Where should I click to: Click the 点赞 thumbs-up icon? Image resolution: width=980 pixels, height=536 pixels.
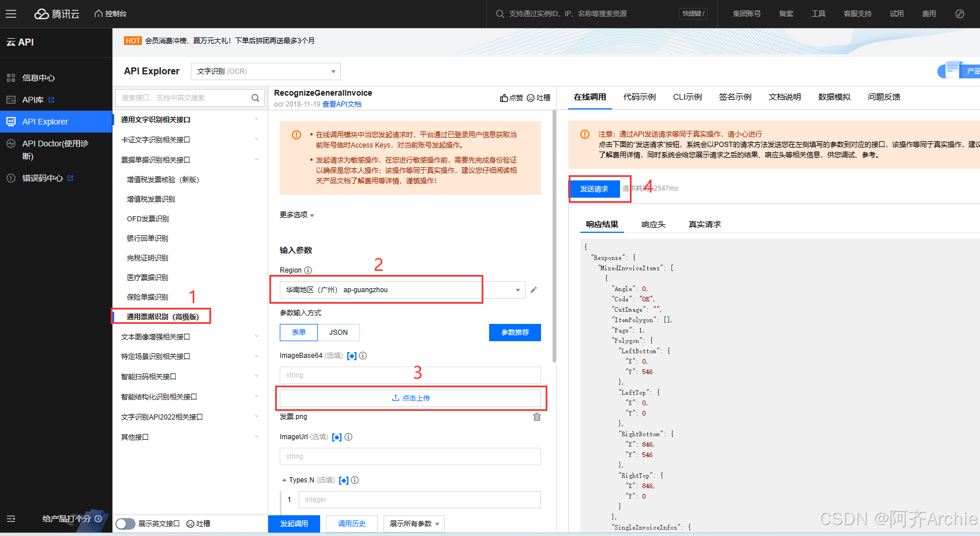(503, 97)
